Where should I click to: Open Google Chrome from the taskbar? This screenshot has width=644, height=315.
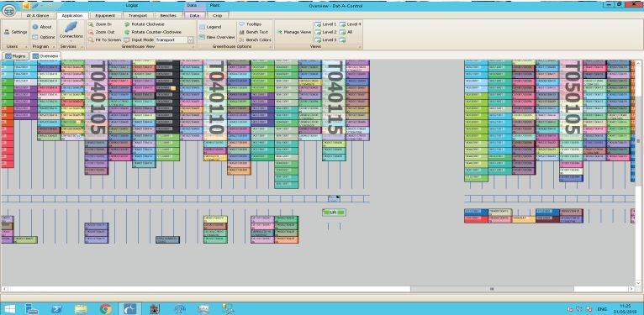[x=106, y=309]
